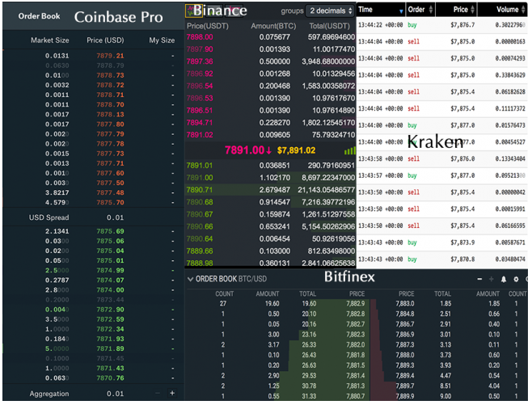Select Coinbase bid price 7874.00
This screenshot has width=532, height=405.
(x=110, y=290)
